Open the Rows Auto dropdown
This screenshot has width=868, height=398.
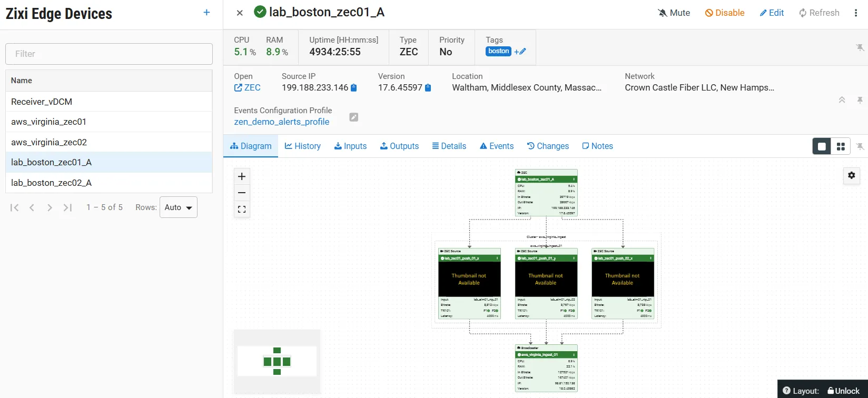(179, 207)
